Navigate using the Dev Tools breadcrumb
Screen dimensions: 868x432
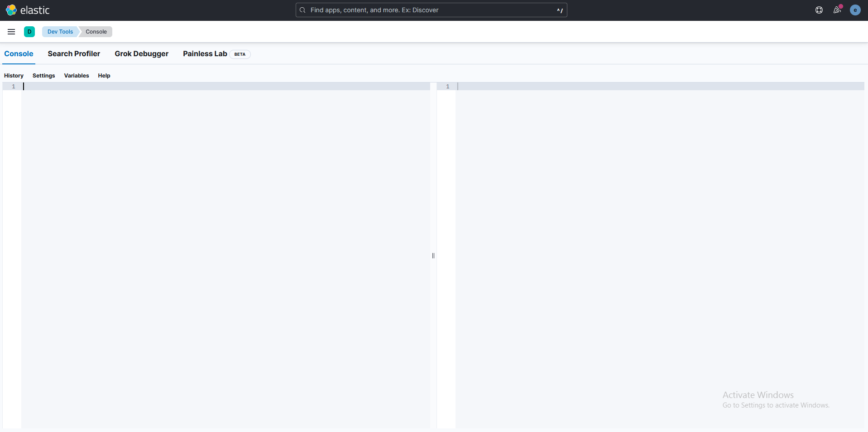point(60,31)
